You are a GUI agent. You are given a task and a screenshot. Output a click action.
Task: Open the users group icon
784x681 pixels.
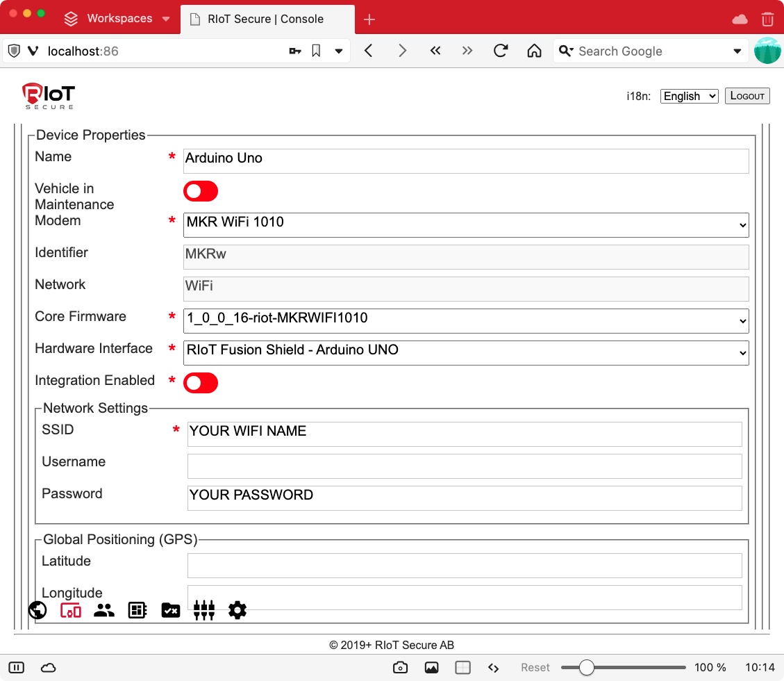104,610
